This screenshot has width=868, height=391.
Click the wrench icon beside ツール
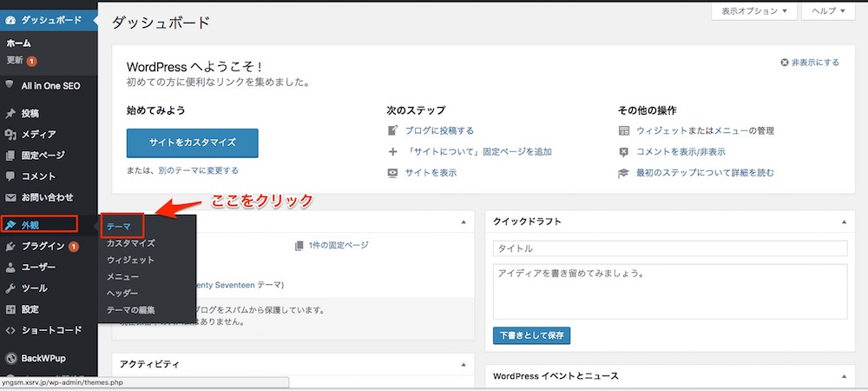10,288
